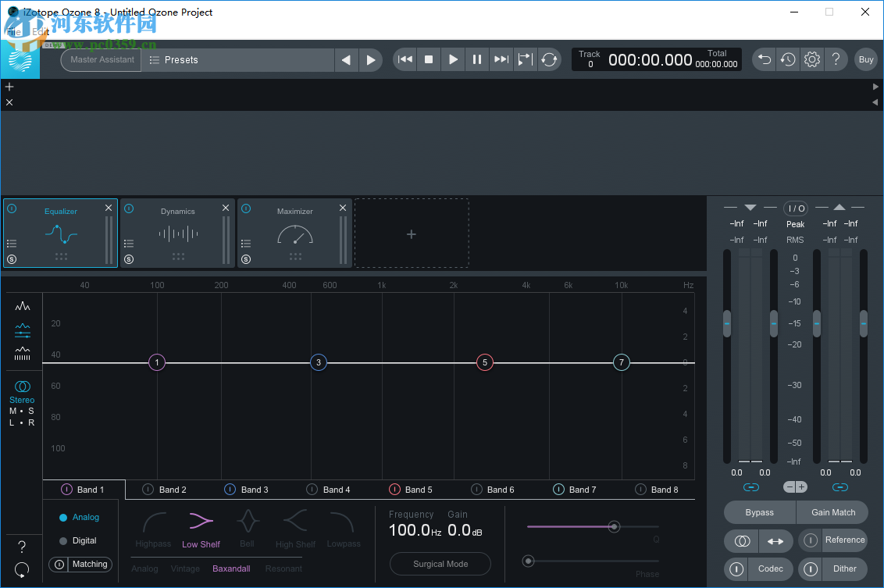Switch to the Band 8 tab

point(665,490)
